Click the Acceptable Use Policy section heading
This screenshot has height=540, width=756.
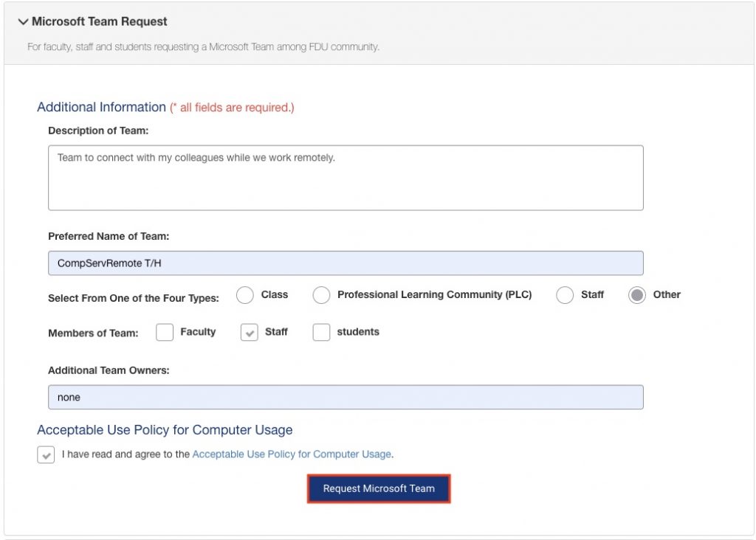(165, 429)
